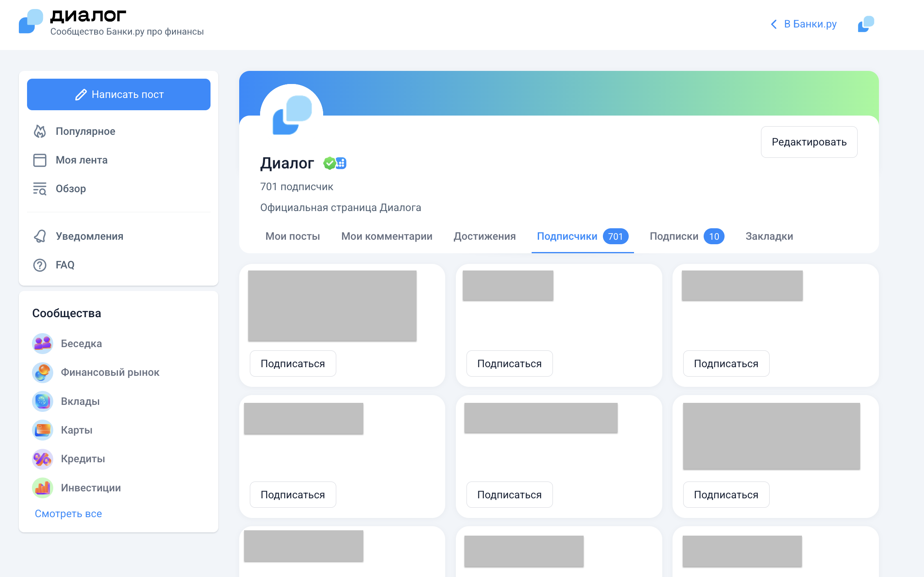The width and height of the screenshot is (924, 577).
Task: Click the pencil icon in Написать пост
Action: click(x=81, y=95)
